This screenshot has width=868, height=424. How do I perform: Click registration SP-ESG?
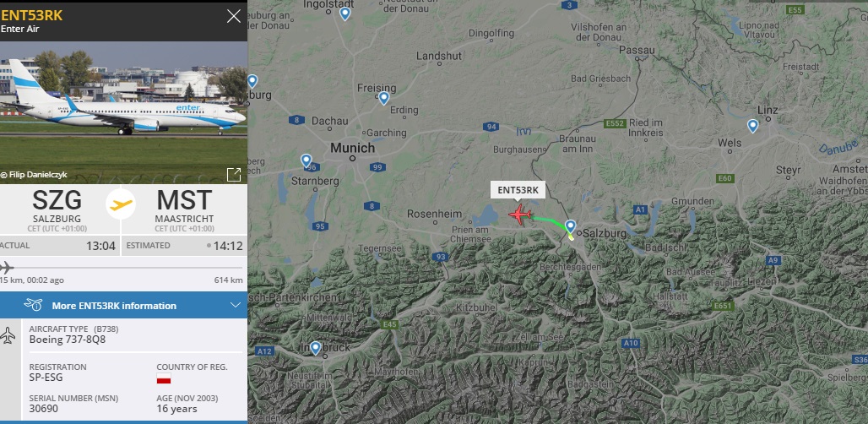tap(46, 378)
